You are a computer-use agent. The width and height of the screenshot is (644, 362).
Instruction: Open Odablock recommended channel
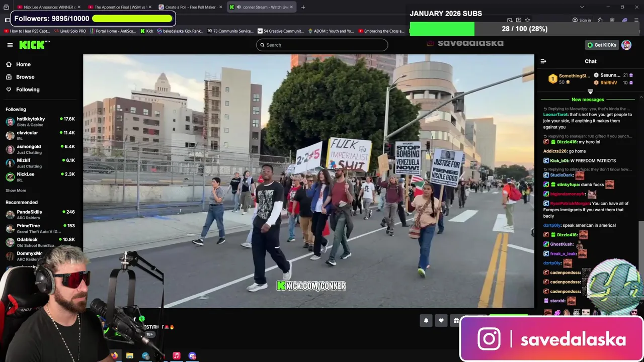(40, 242)
